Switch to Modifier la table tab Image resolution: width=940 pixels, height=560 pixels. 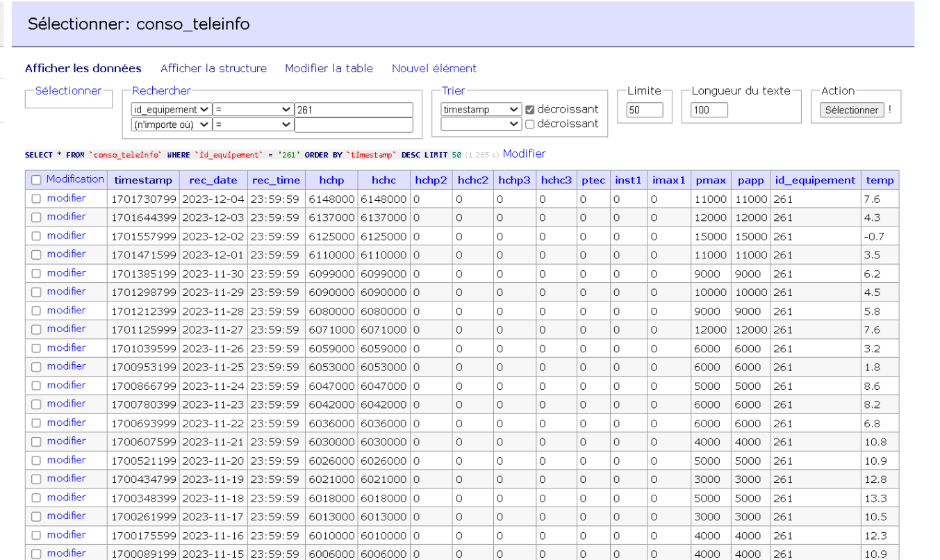tap(329, 68)
